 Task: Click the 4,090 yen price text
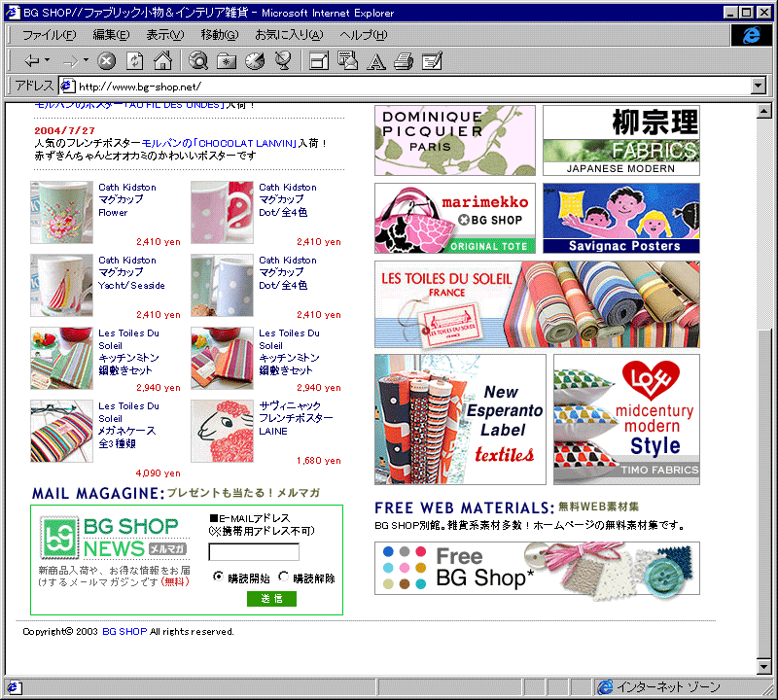158,473
